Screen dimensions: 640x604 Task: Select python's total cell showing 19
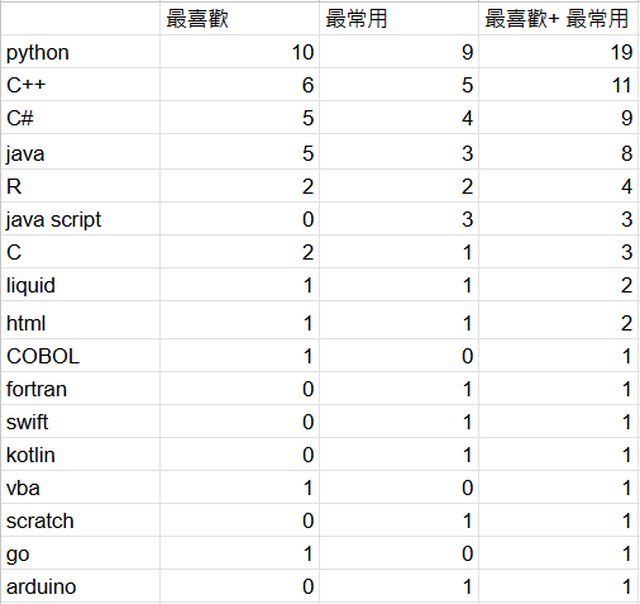[558, 53]
